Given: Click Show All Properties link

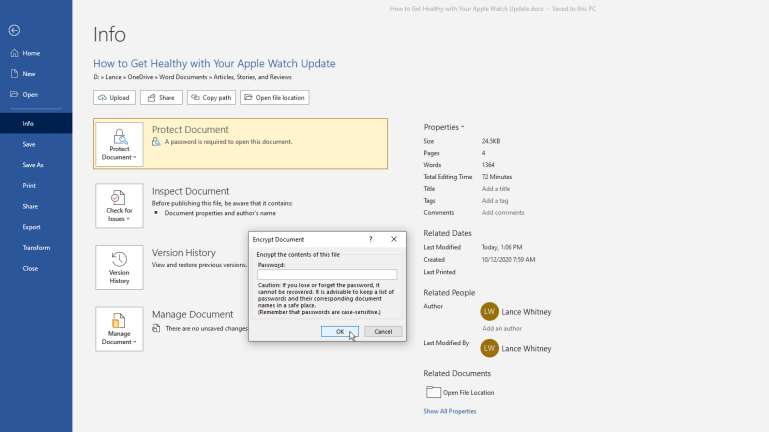Looking at the screenshot, I should click(x=450, y=411).
